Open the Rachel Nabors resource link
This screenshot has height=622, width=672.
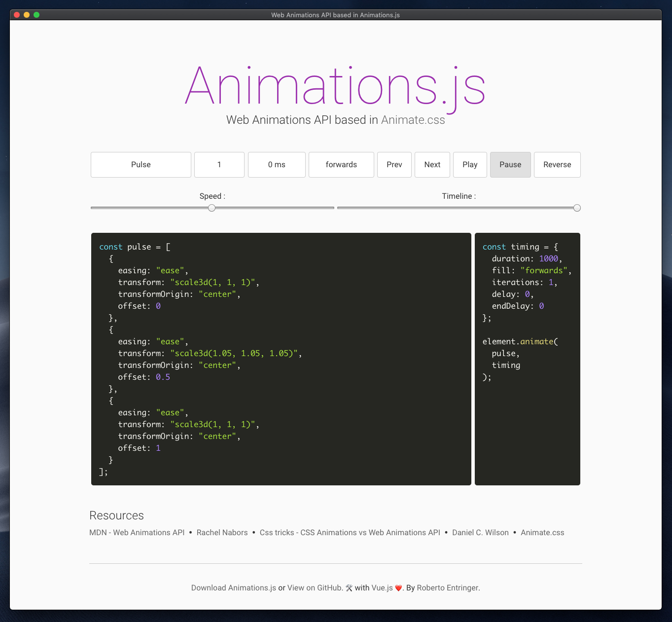(222, 533)
